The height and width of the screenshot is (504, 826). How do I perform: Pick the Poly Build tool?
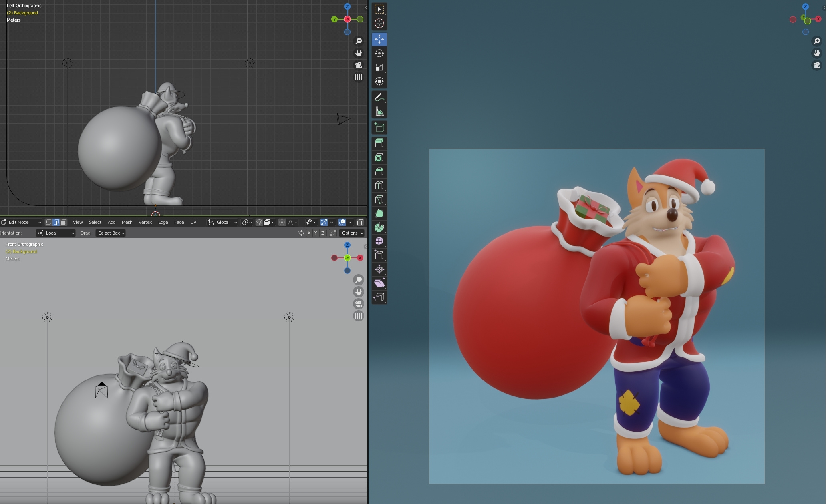click(x=379, y=213)
